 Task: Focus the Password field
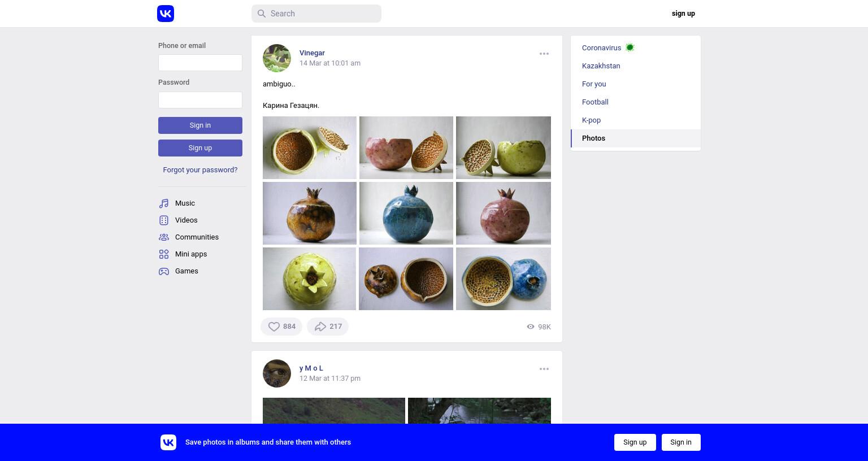click(x=200, y=100)
